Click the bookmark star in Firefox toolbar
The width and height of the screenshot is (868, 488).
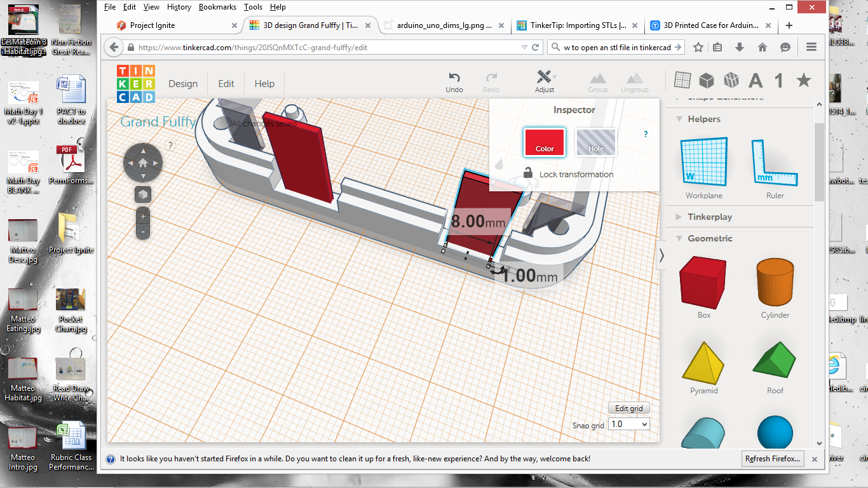coord(698,47)
